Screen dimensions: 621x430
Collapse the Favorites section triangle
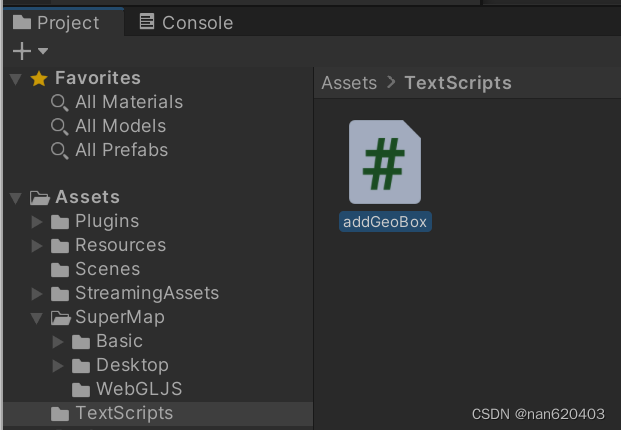16,79
